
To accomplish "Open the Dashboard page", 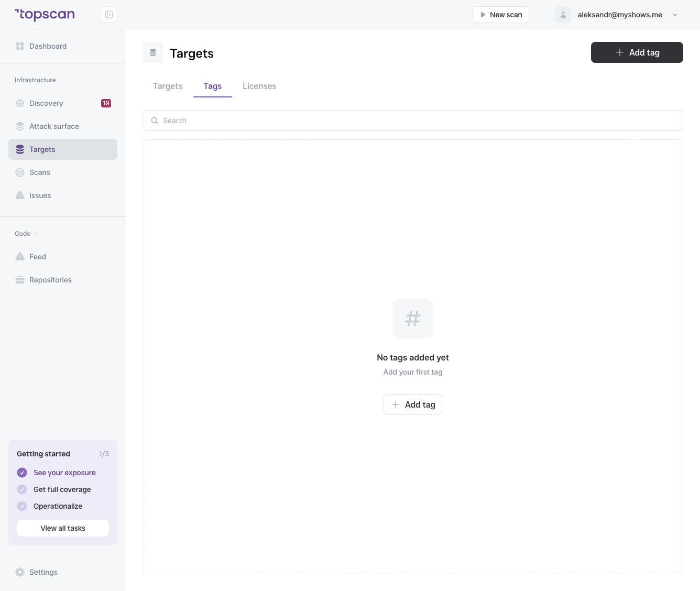I will 63,46.
